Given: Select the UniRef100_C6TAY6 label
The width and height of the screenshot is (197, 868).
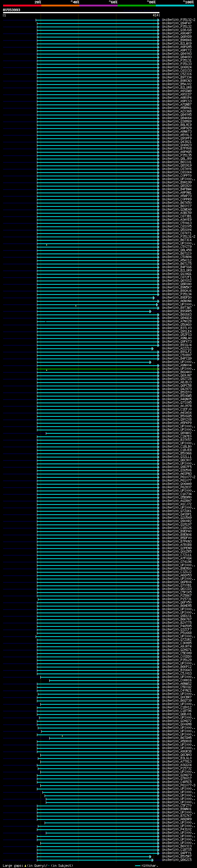Looking at the screenshot, I should pyautogui.click(x=177, y=169).
